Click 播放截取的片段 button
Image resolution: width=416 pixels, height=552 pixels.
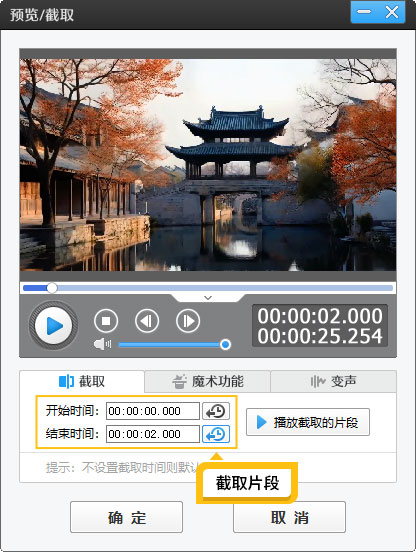click(308, 422)
